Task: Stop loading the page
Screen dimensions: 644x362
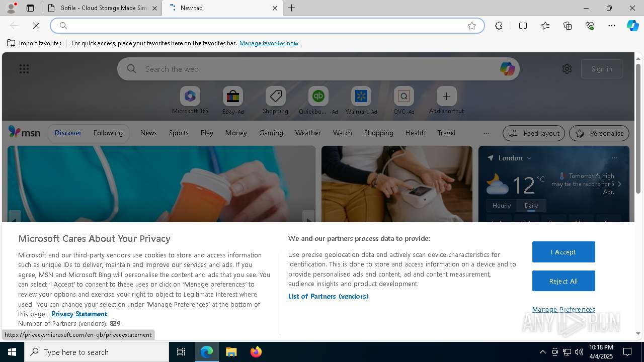Action: [36, 26]
